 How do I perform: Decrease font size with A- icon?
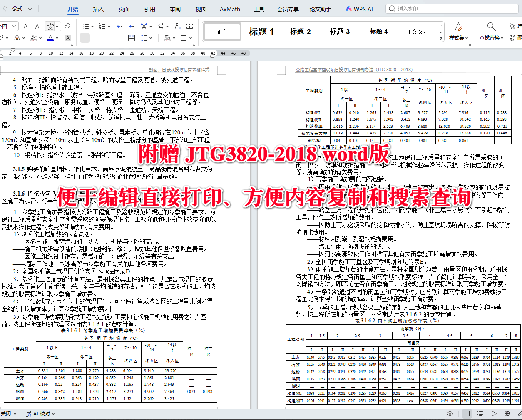38,26
